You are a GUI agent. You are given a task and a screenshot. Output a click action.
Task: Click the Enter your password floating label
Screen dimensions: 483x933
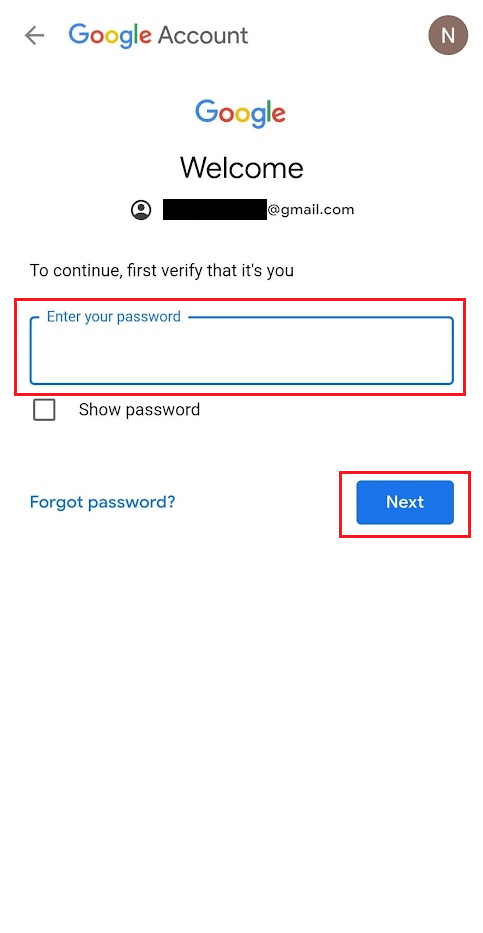tap(114, 317)
